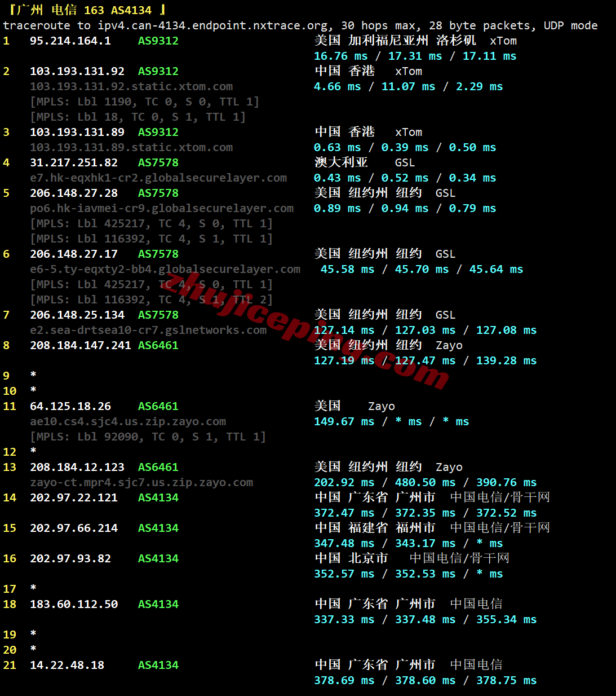Click latency 0.63 ms at hop 3
The height and width of the screenshot is (696, 616).
tap(338, 147)
